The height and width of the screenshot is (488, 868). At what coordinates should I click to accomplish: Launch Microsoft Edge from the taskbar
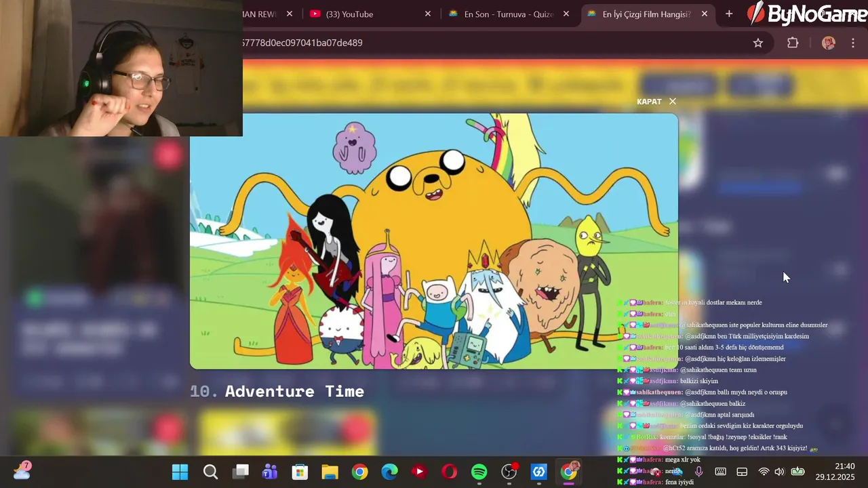tap(389, 472)
